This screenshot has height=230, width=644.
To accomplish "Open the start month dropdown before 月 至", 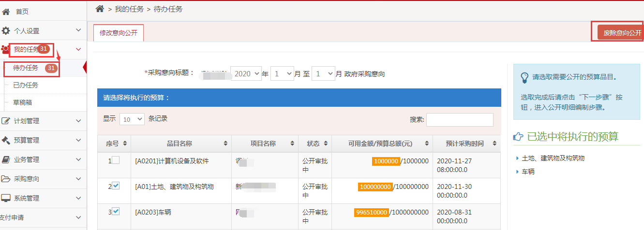I will pos(282,74).
